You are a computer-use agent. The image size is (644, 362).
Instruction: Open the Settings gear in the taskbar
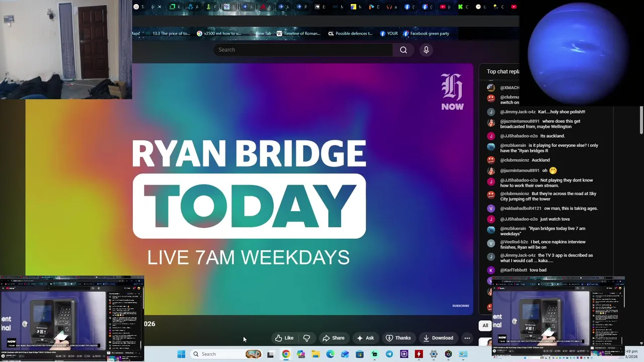[433, 354]
